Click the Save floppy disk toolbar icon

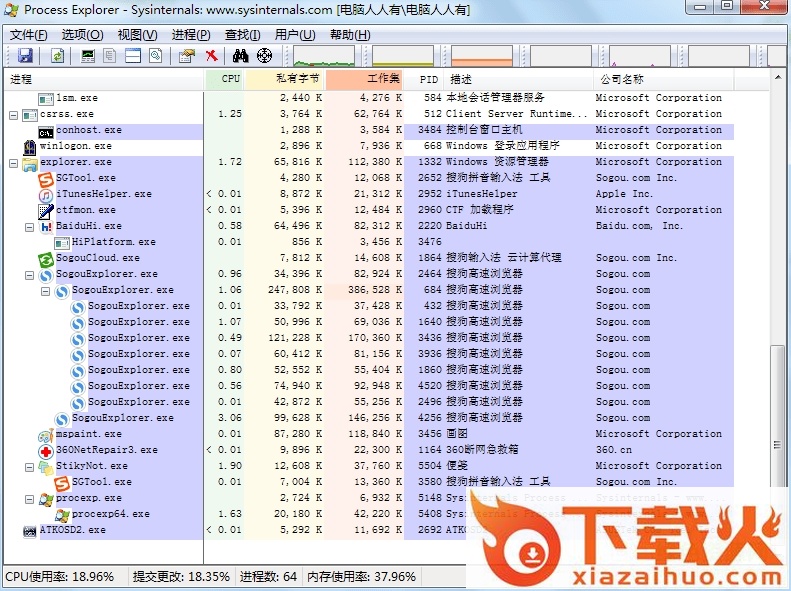click(x=25, y=56)
